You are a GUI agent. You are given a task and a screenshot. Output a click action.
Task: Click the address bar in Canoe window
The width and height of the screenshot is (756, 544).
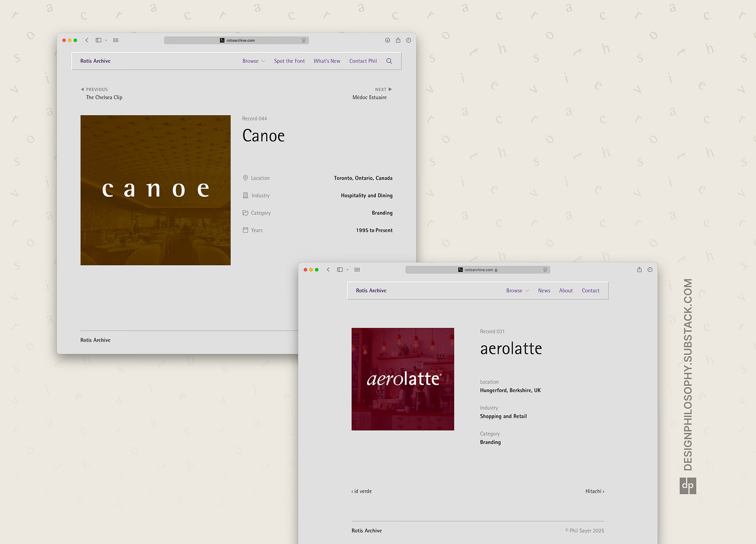[x=236, y=40]
